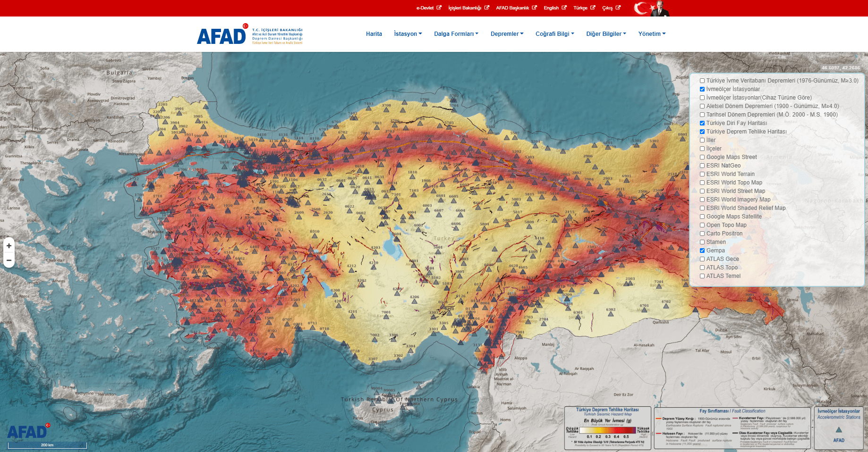Select accelerometer station 4211 triangle
The width and height of the screenshot is (868, 452).
[352, 317]
